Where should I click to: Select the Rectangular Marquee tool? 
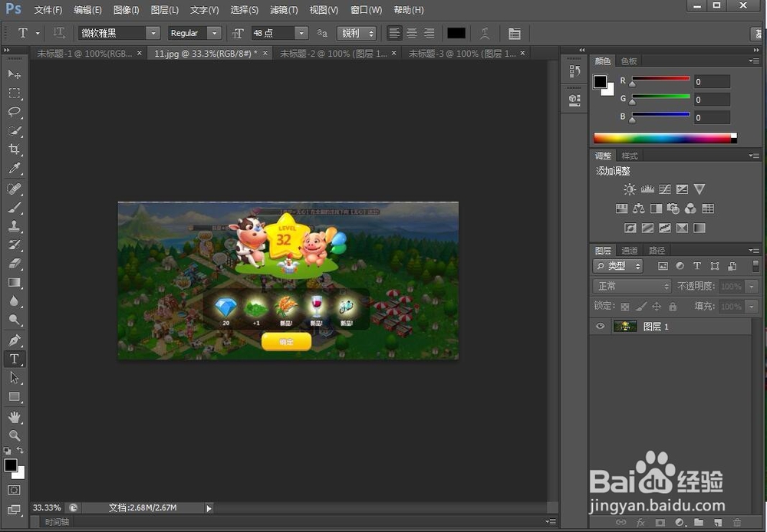point(14,93)
